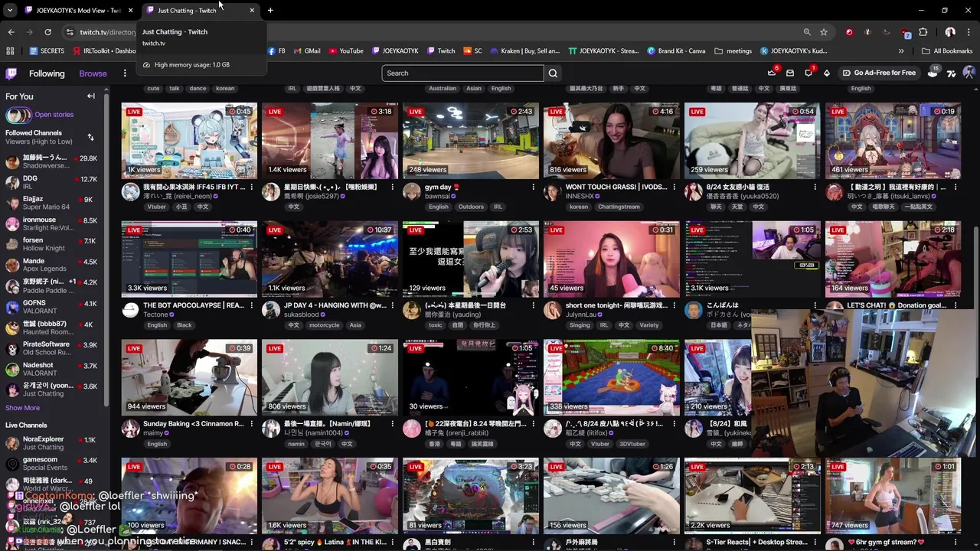Open Brand Kit - Canva bookmark
This screenshot has width=980, height=551.
(x=676, y=51)
